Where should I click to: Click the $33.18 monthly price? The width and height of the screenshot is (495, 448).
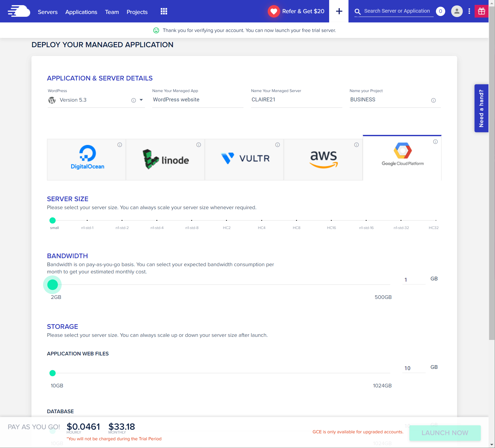tap(121, 427)
